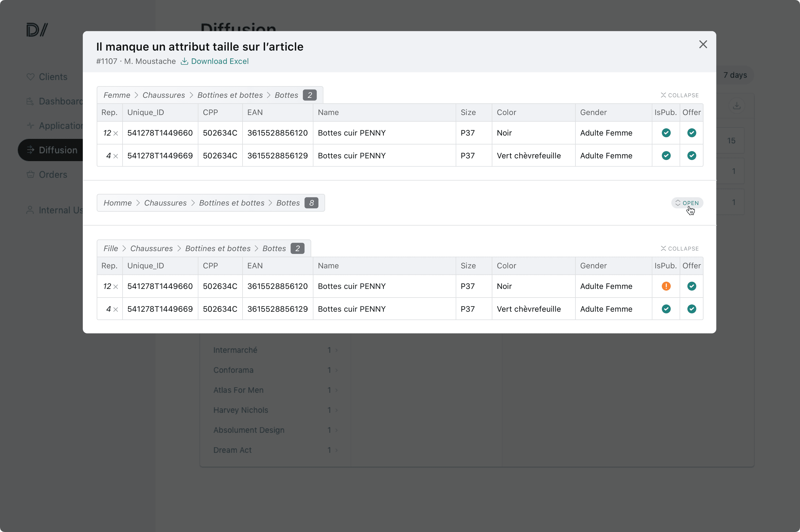Click Offer check icon for Fille Noir row
Image resolution: width=800 pixels, height=532 pixels.
(x=691, y=286)
